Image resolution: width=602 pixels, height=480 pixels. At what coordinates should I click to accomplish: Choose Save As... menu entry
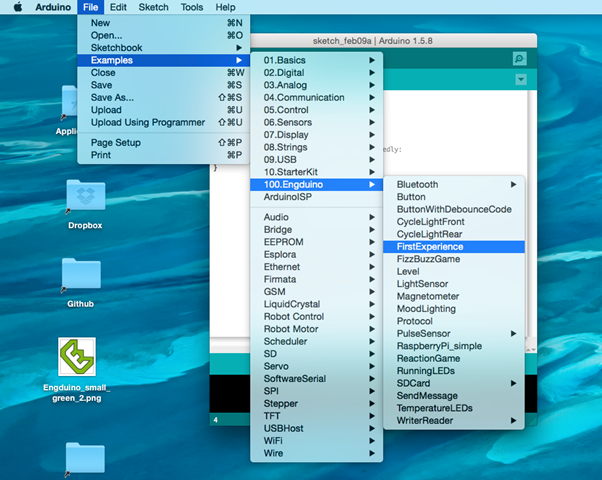[x=164, y=98]
